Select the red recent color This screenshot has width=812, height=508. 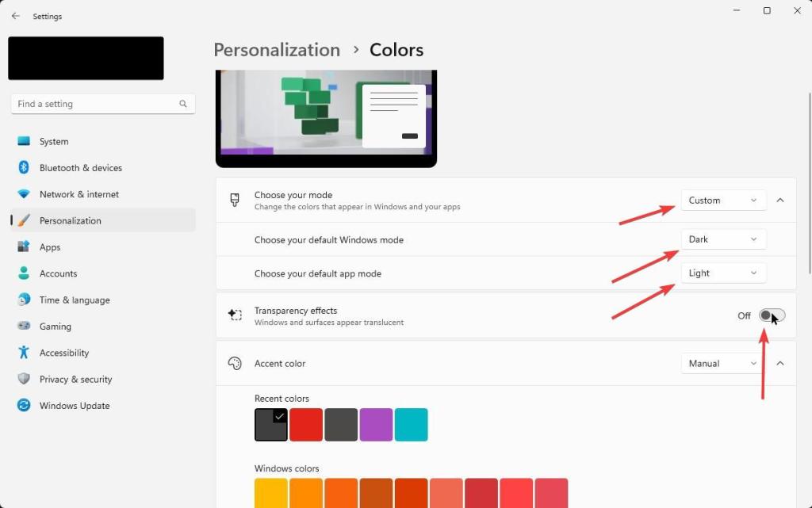(x=306, y=424)
